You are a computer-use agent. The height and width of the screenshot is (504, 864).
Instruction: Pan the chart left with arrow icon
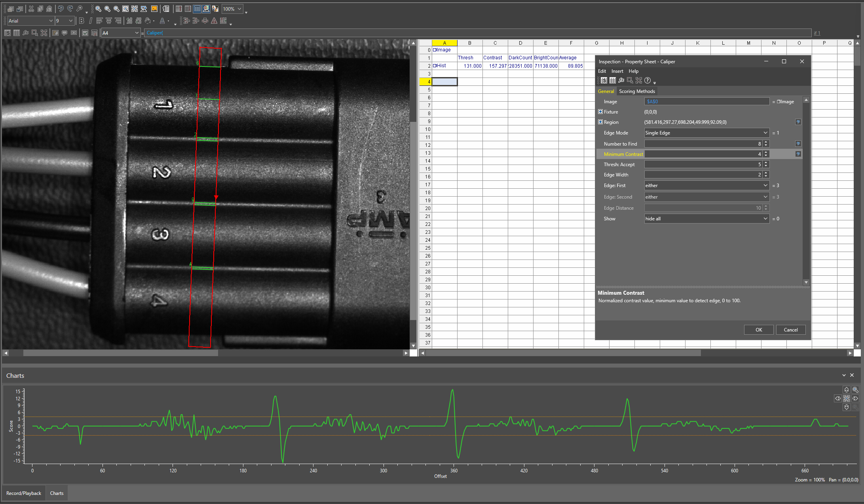[838, 398]
